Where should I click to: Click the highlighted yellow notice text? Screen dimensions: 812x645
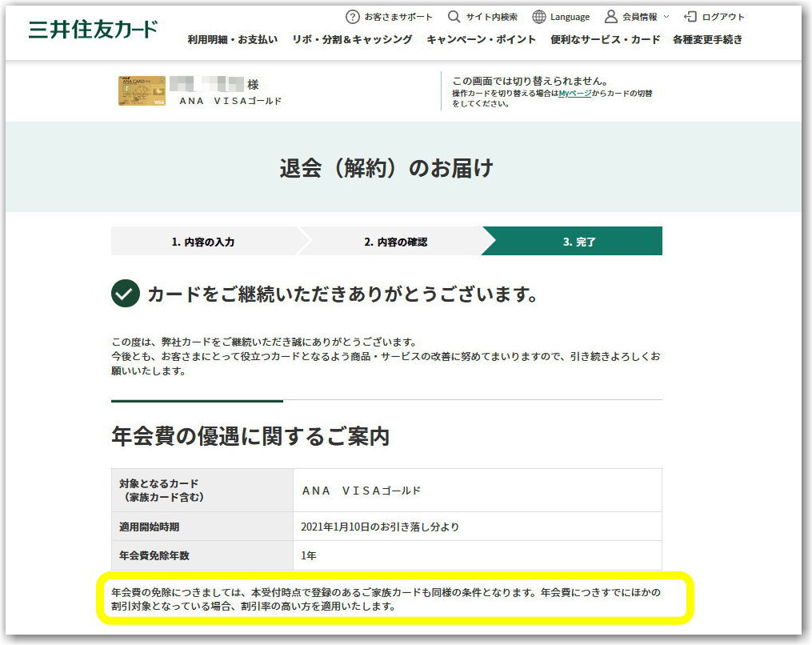pos(386,599)
